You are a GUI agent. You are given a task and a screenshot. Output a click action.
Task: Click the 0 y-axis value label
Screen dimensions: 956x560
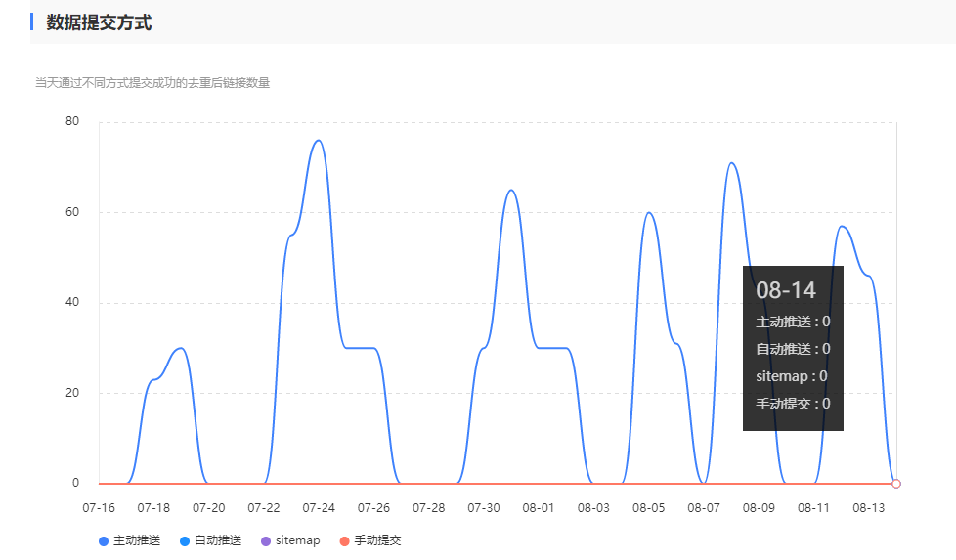[75, 483]
